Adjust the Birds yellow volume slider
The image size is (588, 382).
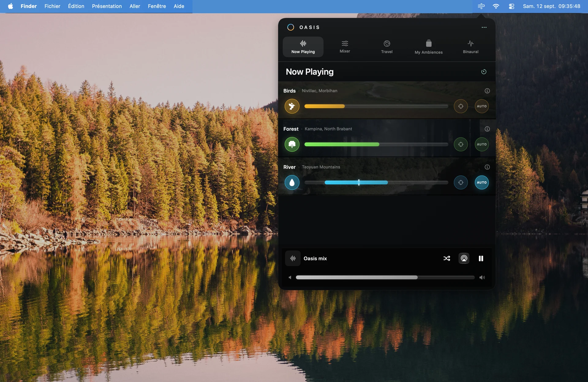tap(376, 106)
